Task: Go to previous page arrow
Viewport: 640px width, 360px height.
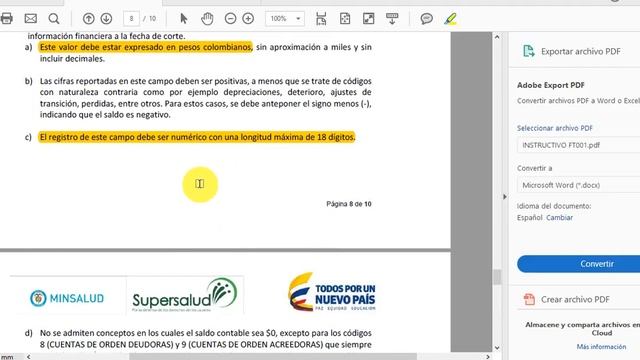Action: point(89,18)
